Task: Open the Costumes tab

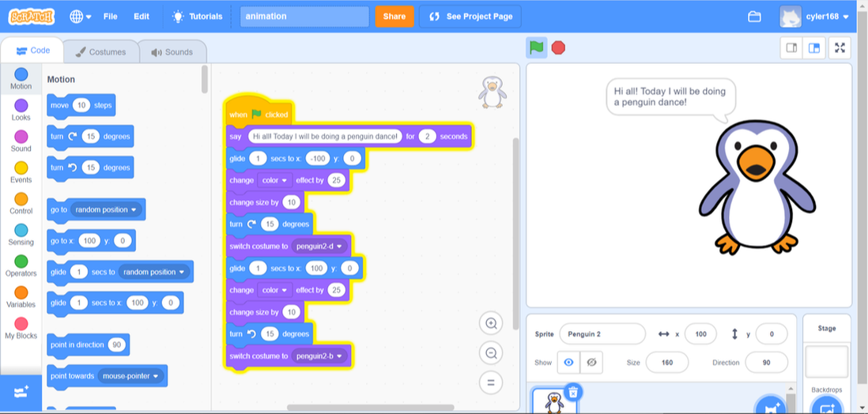Action: (x=100, y=52)
